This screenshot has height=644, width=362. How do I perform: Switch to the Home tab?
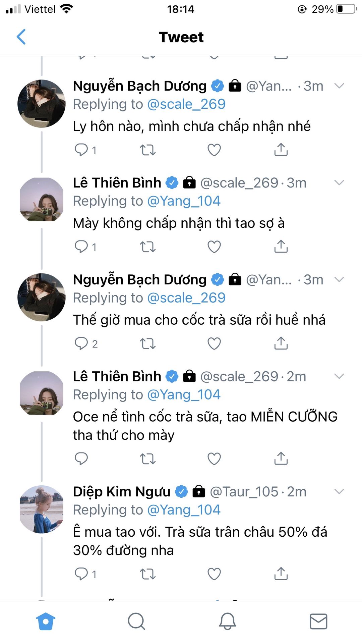[46, 621]
